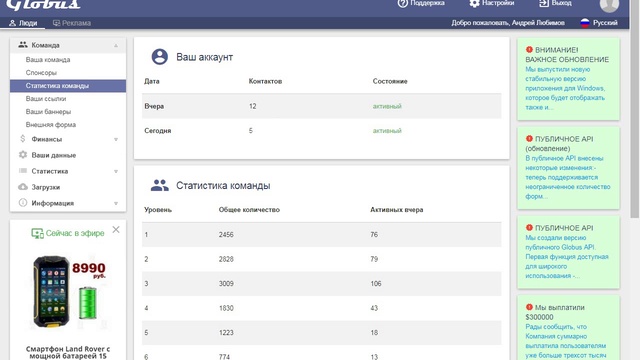This screenshot has width=640, height=360.
Task: Click the Russian flag language icon
Action: pyautogui.click(x=585, y=23)
